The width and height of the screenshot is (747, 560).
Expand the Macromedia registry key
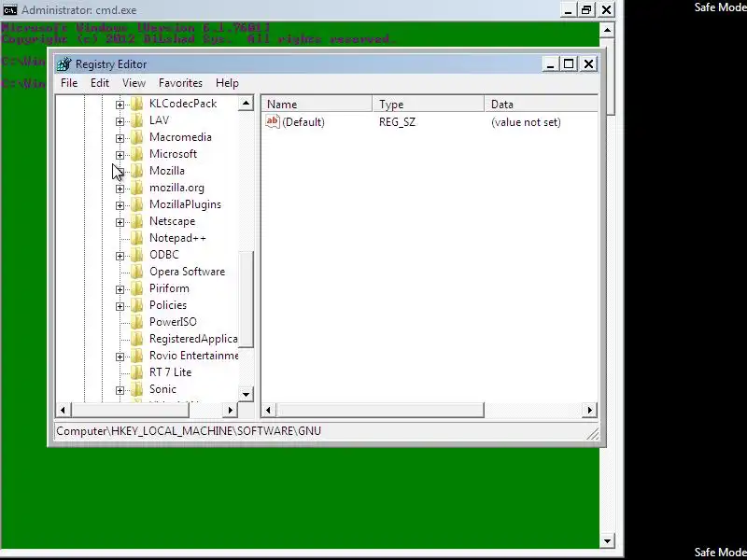click(x=120, y=138)
